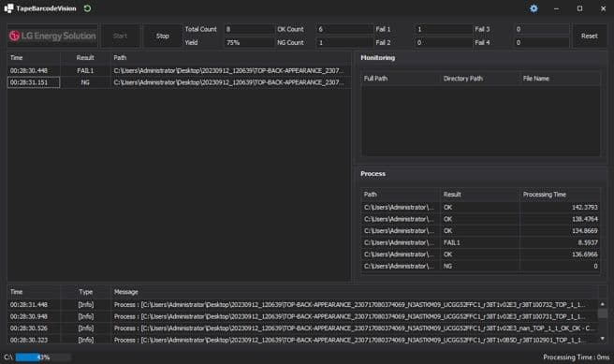Open settings with the blue gear icon
614x364 pixels.
(x=534, y=8)
